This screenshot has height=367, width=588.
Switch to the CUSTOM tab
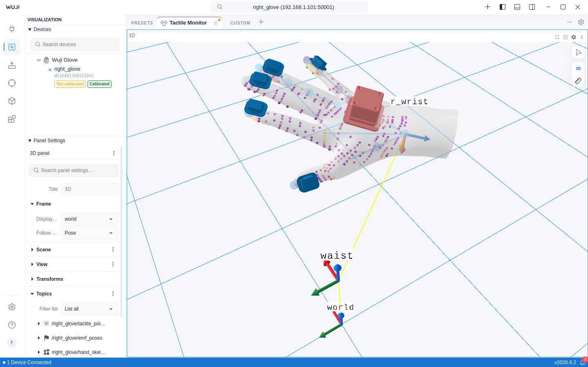(240, 23)
